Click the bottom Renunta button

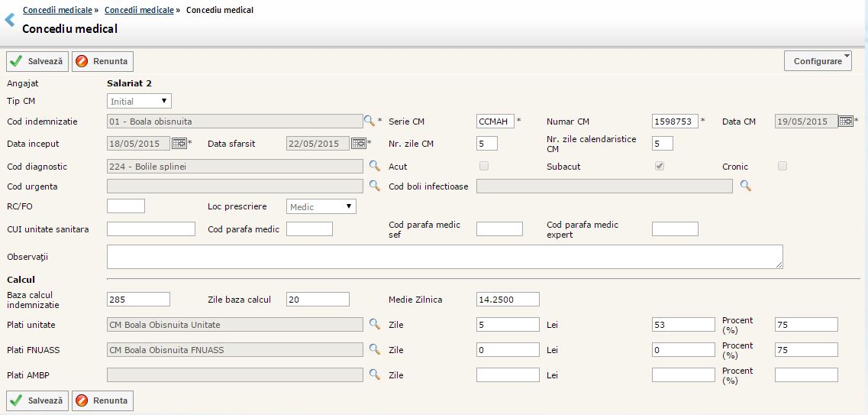(102, 400)
